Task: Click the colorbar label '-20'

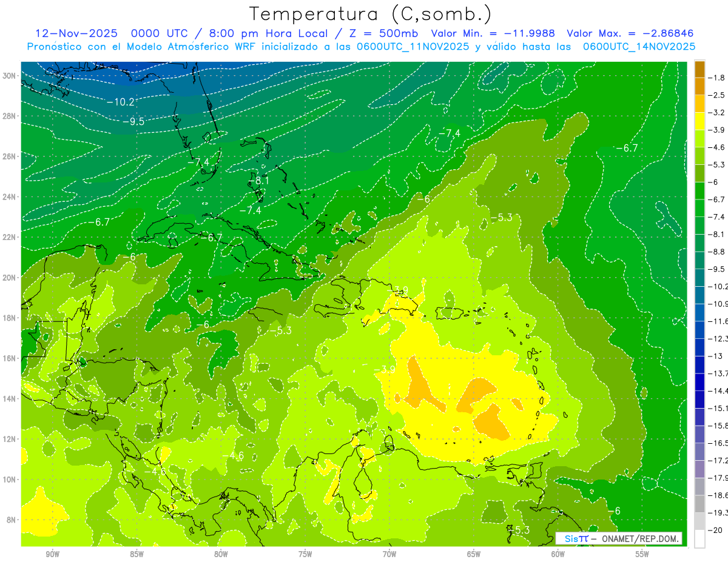Action: [x=716, y=530]
